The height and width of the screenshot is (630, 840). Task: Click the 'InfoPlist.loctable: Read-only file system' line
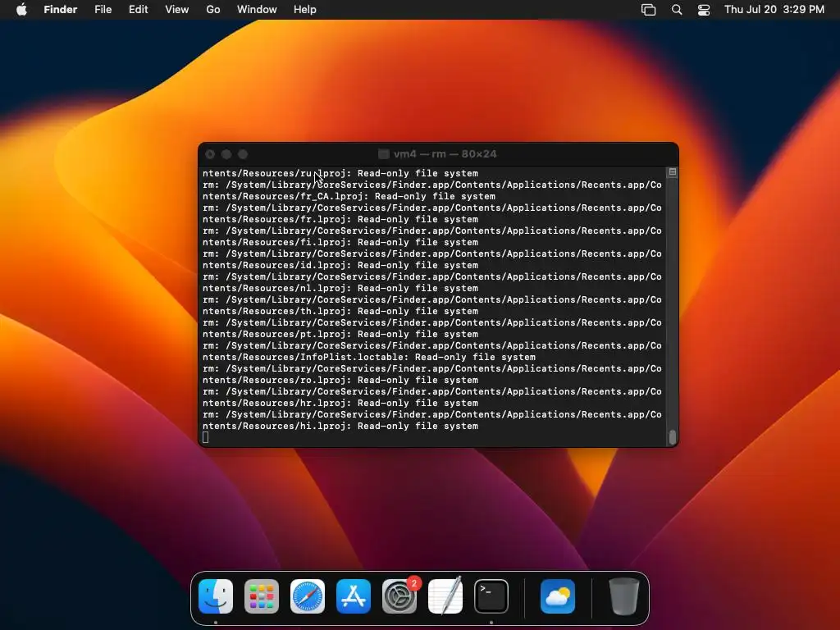pos(368,358)
